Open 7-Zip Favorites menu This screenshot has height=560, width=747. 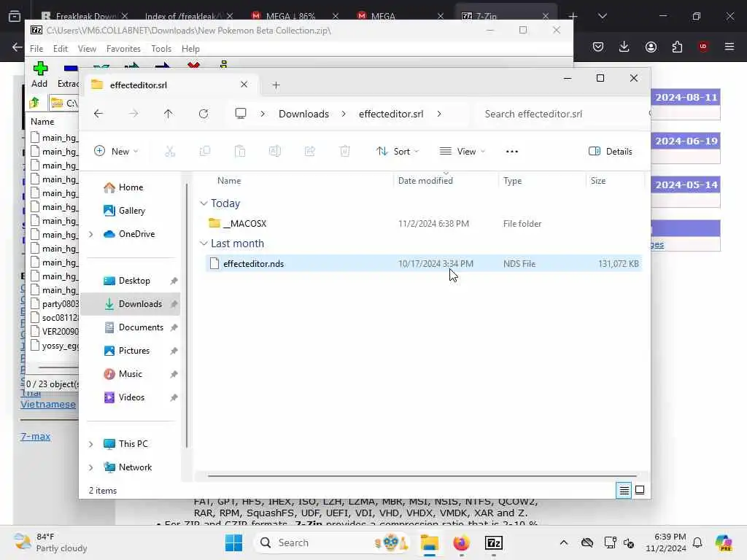click(x=123, y=49)
